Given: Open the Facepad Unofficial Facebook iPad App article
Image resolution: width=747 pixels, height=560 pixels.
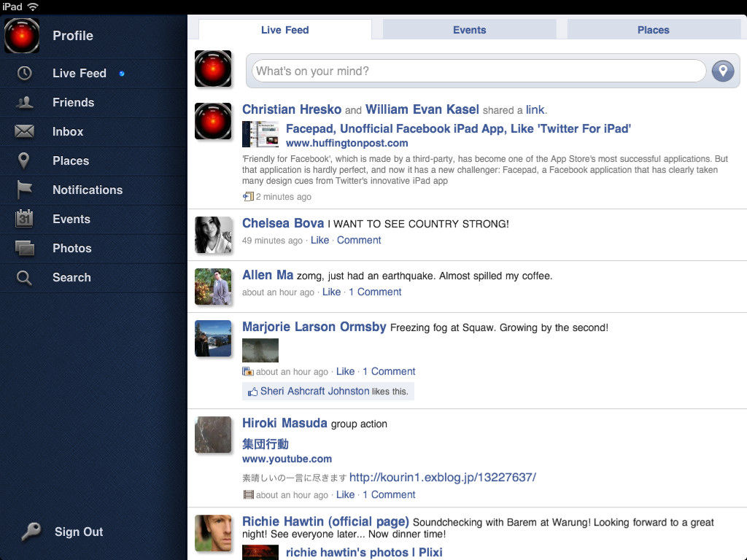Looking at the screenshot, I should 458,128.
